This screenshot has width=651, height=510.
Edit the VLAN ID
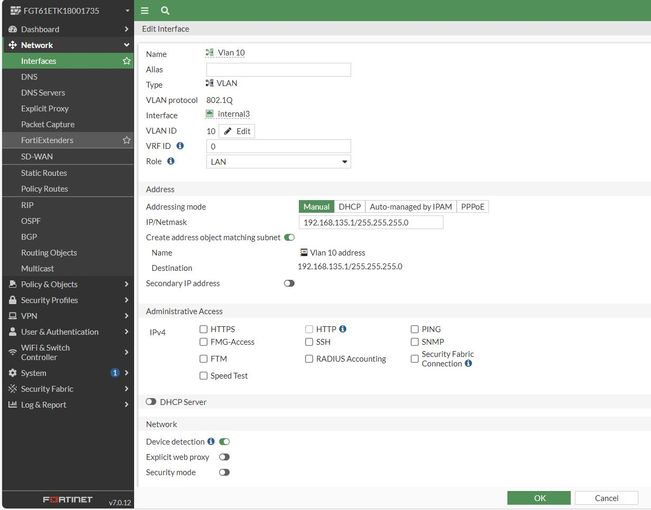click(237, 131)
